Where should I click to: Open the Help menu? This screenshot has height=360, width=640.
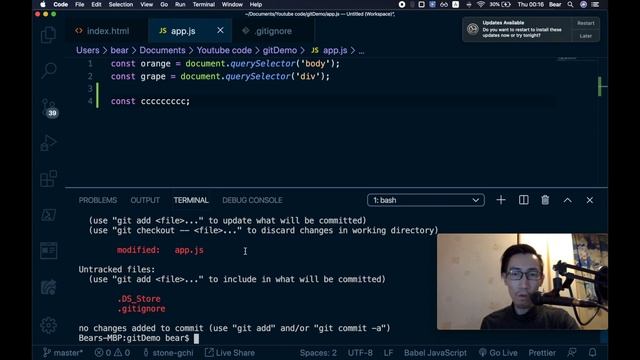click(256, 4)
